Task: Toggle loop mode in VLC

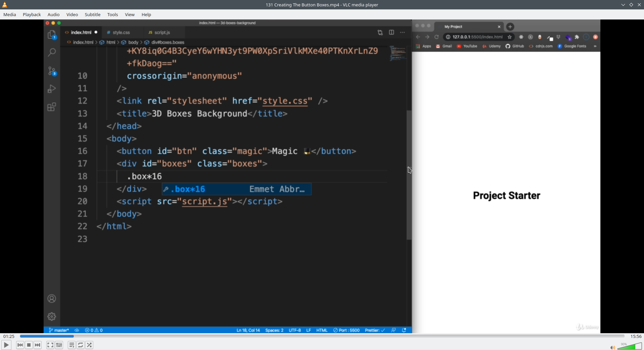Action: click(80, 345)
